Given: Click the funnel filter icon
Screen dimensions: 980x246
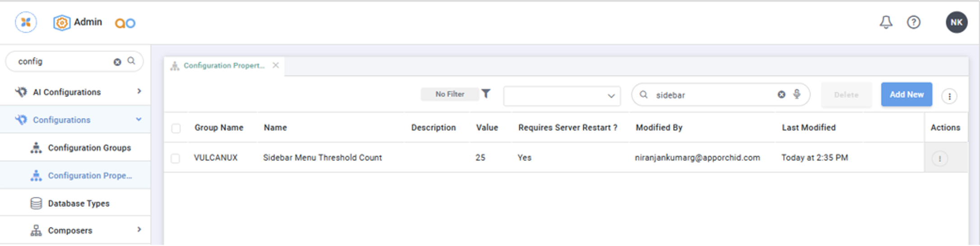Looking at the screenshot, I should 485,94.
